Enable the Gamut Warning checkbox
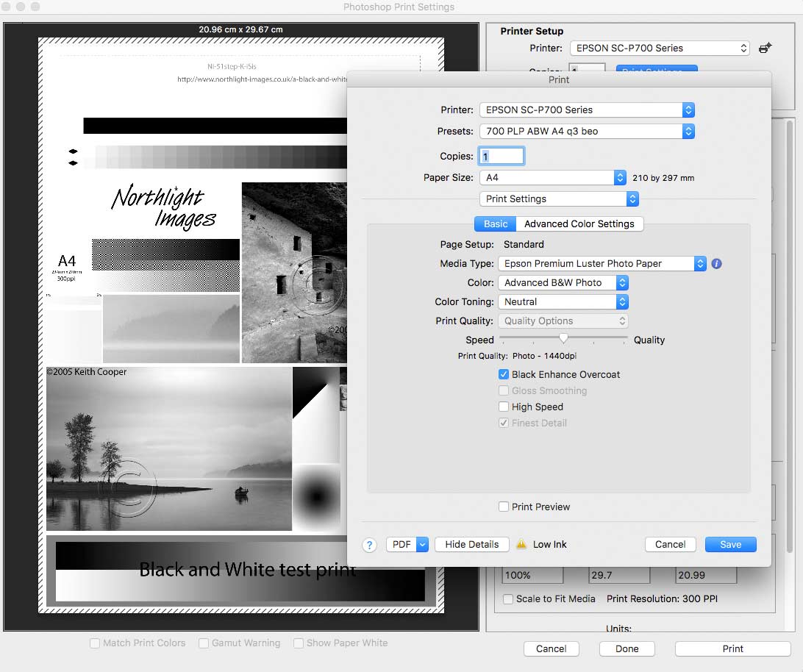This screenshot has width=803, height=672. (x=204, y=643)
